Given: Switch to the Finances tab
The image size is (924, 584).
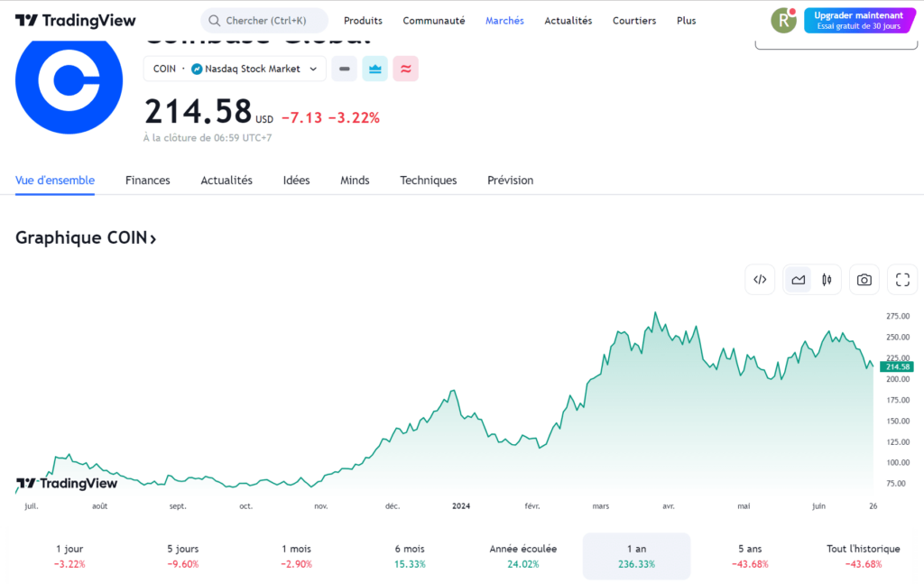Looking at the screenshot, I should pyautogui.click(x=147, y=180).
